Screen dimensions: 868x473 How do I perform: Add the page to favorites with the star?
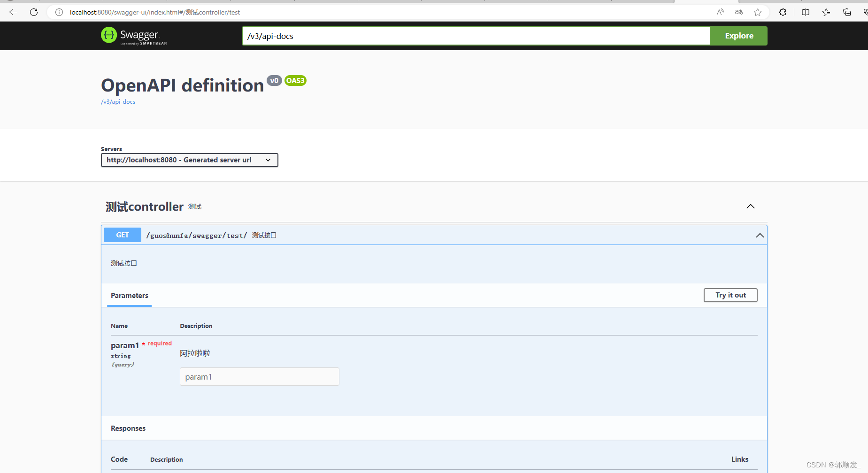click(757, 12)
